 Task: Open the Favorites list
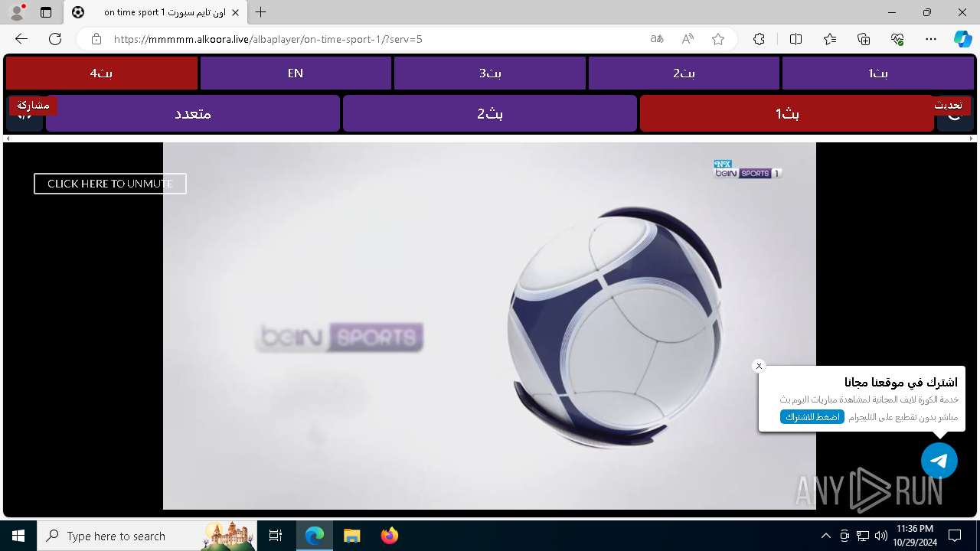[x=830, y=39]
